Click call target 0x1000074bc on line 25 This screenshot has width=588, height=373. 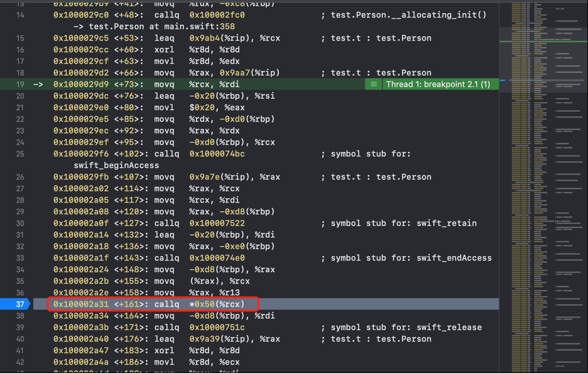point(217,154)
